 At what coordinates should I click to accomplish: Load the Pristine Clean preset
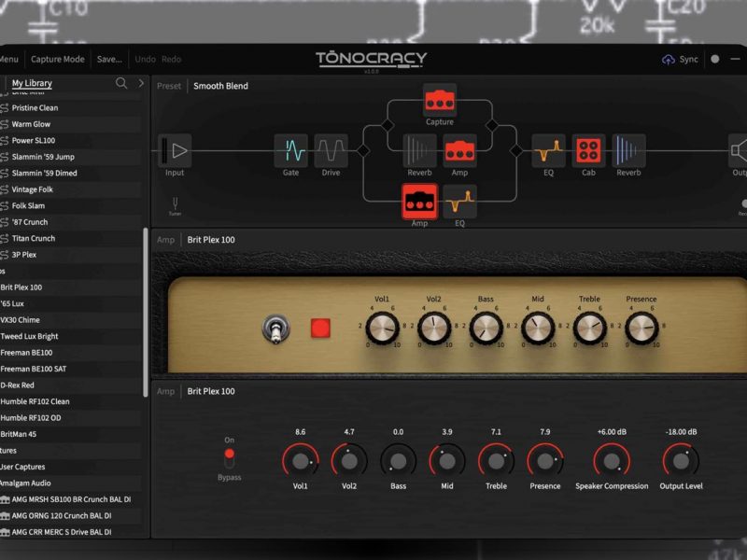[71, 108]
